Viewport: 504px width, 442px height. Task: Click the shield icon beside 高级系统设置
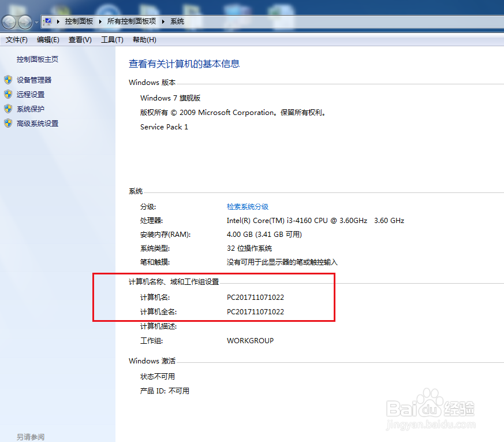pos(8,123)
